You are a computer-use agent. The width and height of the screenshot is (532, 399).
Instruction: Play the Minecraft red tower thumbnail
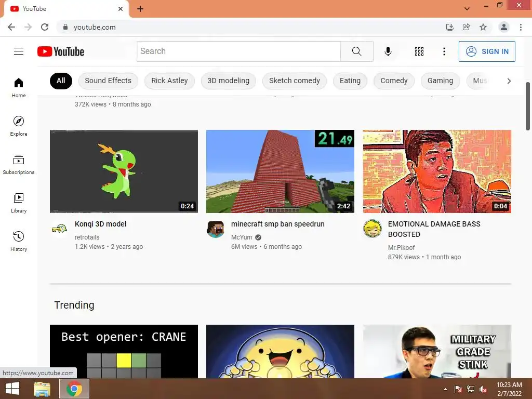(x=280, y=171)
